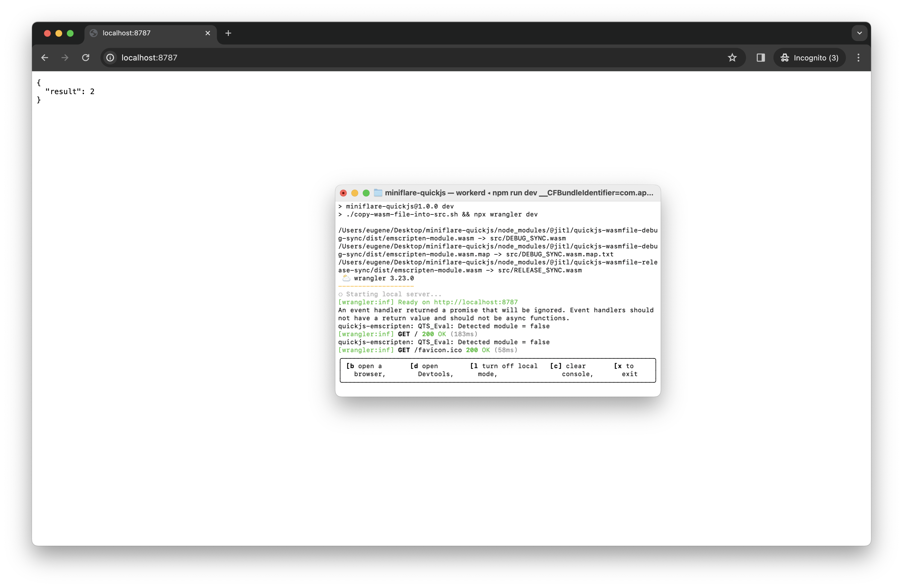Click the http://localhost:8787 link in terminal
The width and height of the screenshot is (903, 588).
click(475, 302)
